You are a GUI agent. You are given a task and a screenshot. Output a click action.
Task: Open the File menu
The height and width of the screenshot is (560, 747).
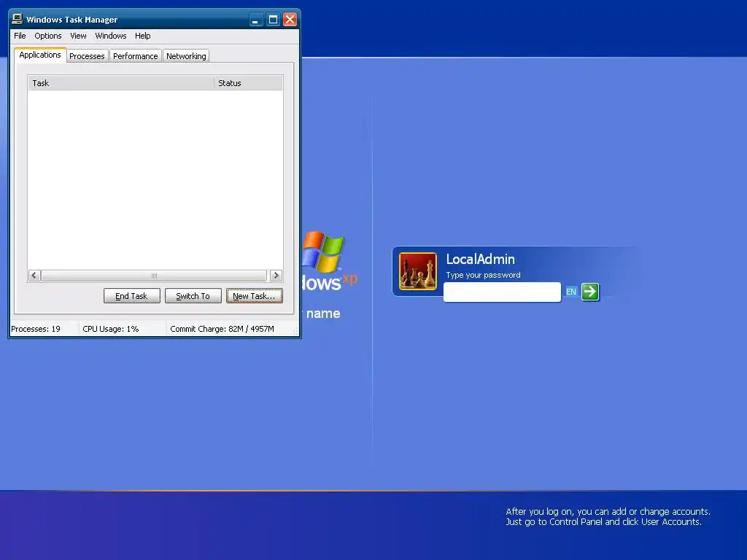(x=20, y=36)
